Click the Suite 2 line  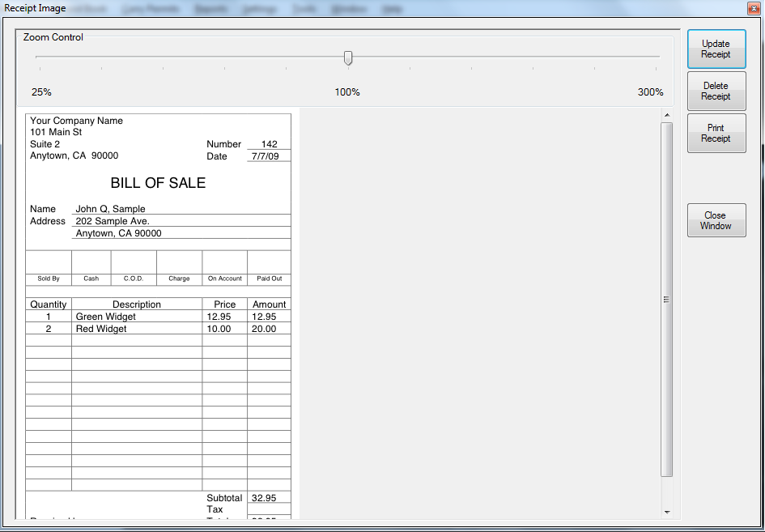click(x=45, y=144)
